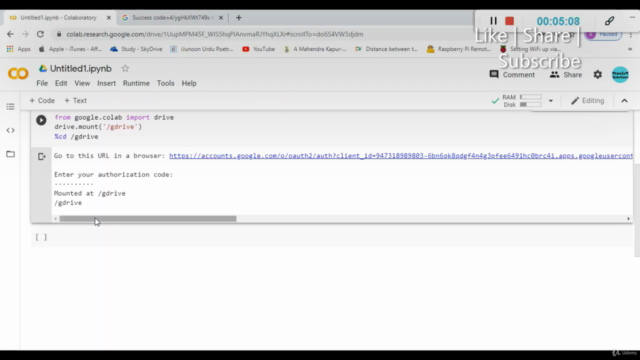The width and height of the screenshot is (640, 360).
Task: Reload the Colab page
Action: point(40,34)
